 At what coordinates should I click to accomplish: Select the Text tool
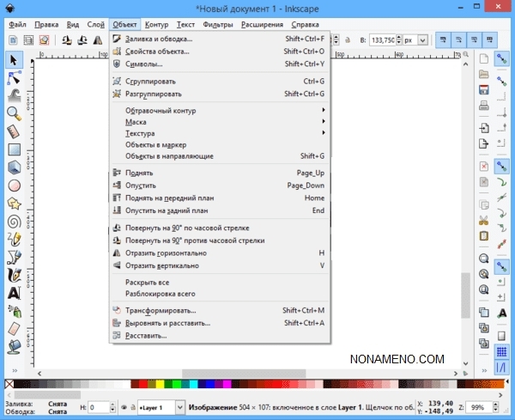[x=14, y=293]
